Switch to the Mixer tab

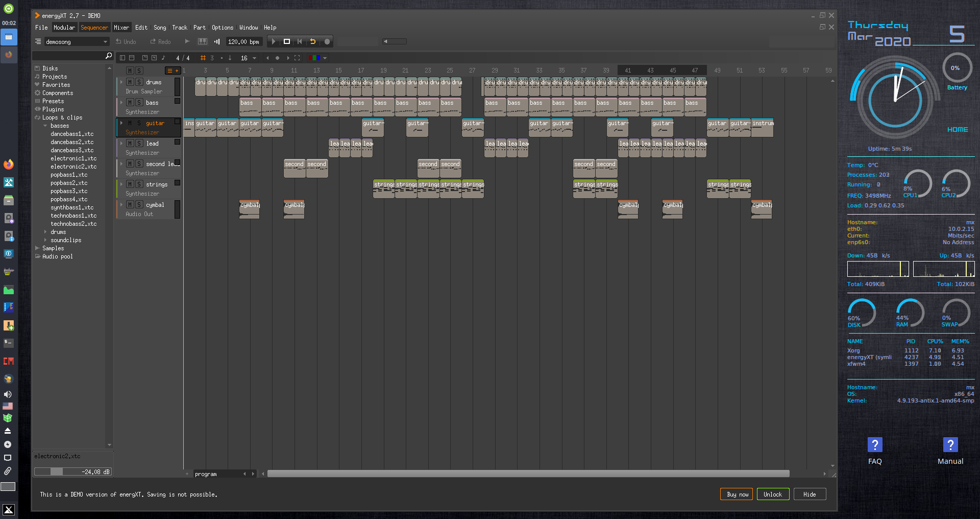click(x=121, y=28)
